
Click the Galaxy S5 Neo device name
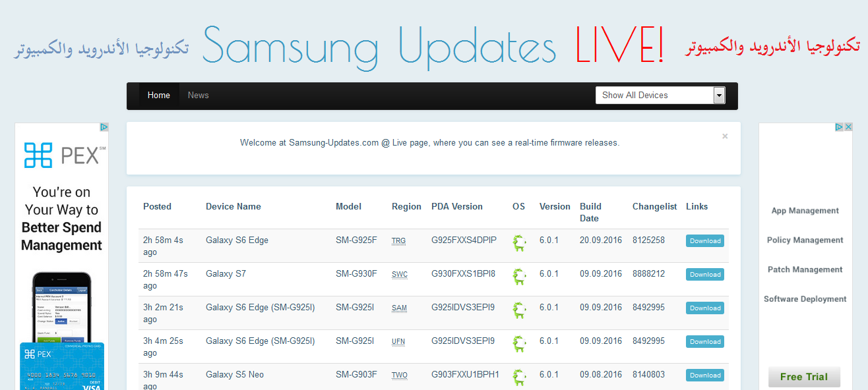[235, 374]
